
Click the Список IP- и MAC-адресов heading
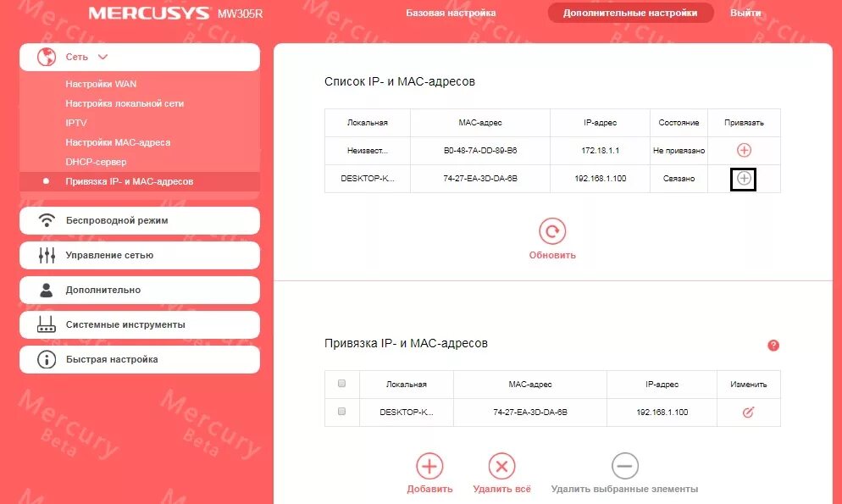click(400, 81)
